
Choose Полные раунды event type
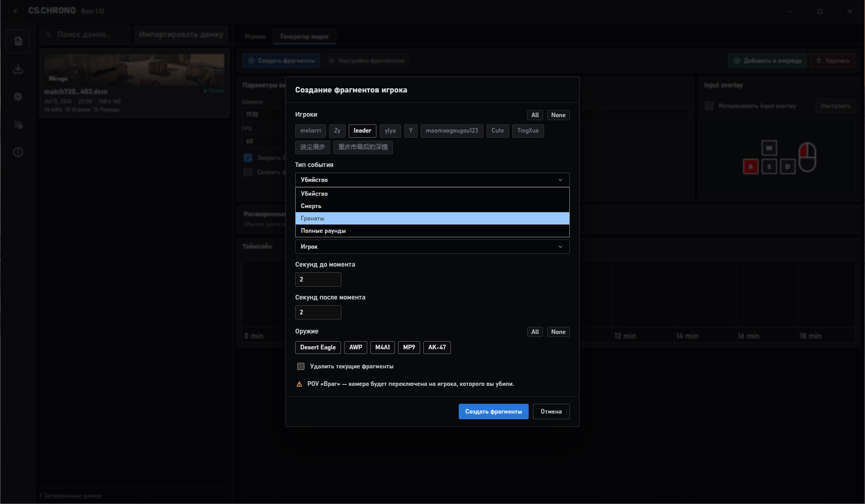tap(433, 231)
